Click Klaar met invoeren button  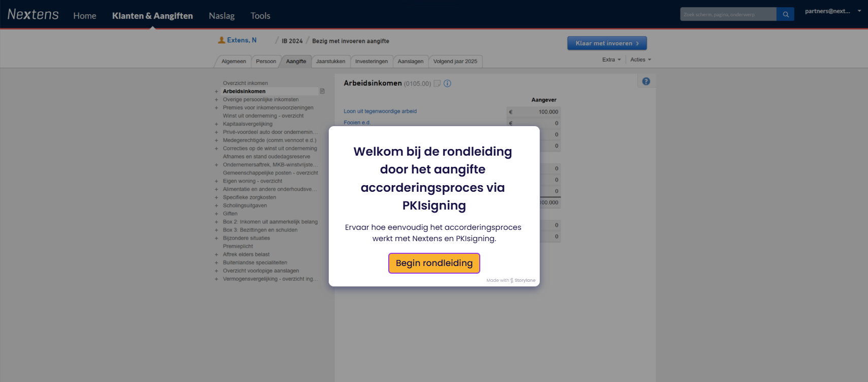tap(607, 43)
